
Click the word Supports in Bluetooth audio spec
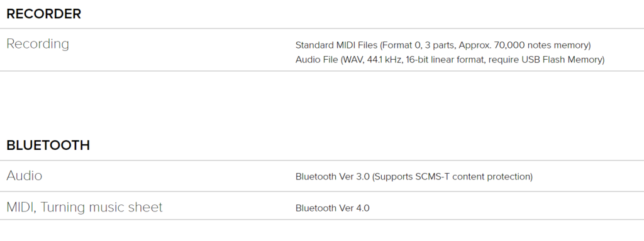point(394,176)
